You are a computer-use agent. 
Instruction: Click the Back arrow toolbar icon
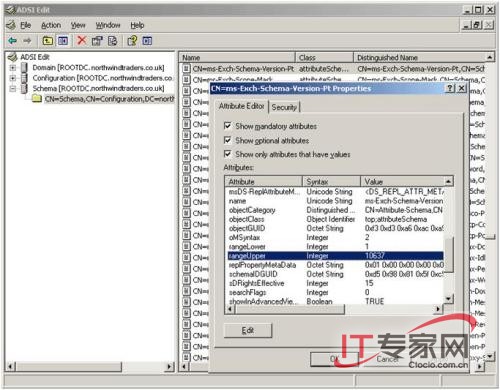pos(13,41)
